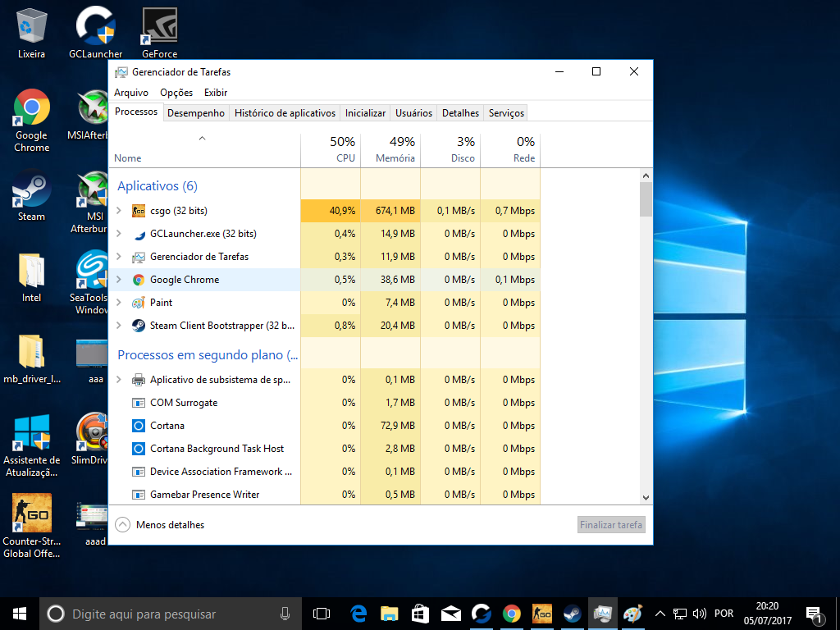Click the GCLauncher.exe process icon
This screenshot has width=840, height=630.
139,234
